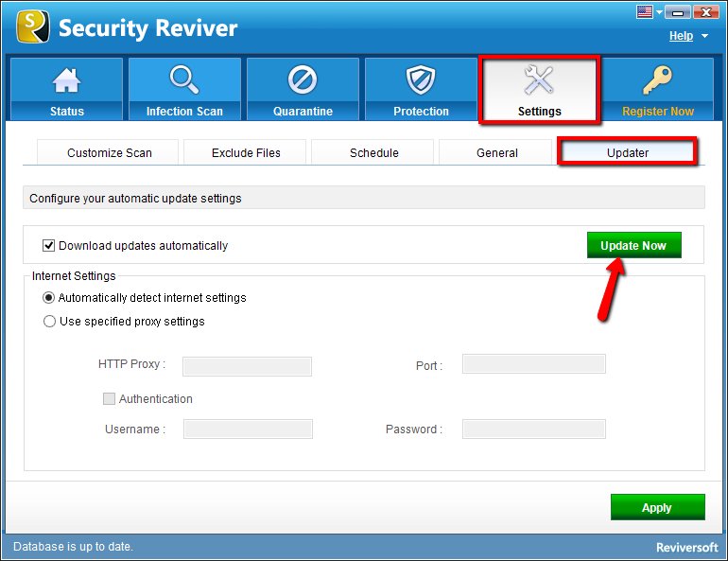Open Quarantine via the blocked-circle icon
Image resolution: width=728 pixels, height=561 pixels.
[303, 79]
